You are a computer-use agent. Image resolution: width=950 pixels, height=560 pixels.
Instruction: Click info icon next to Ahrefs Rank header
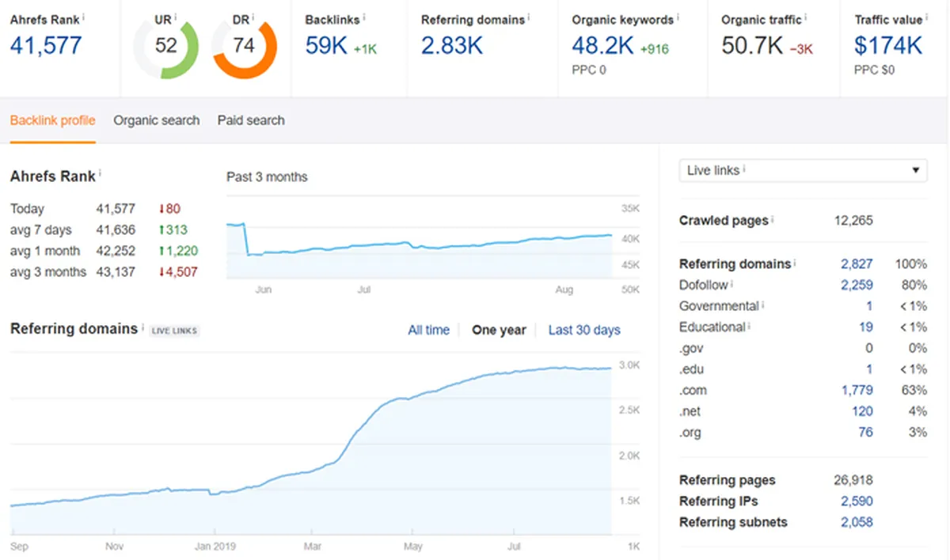pos(84,17)
